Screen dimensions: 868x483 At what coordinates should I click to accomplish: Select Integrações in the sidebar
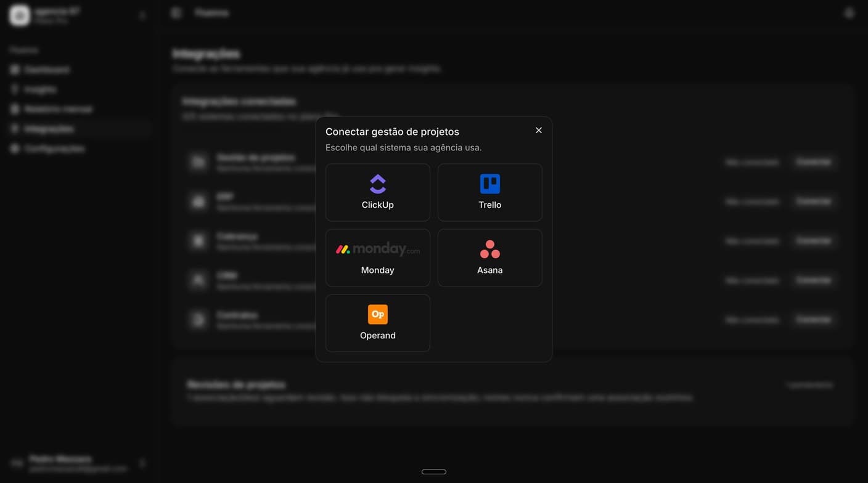click(80, 129)
